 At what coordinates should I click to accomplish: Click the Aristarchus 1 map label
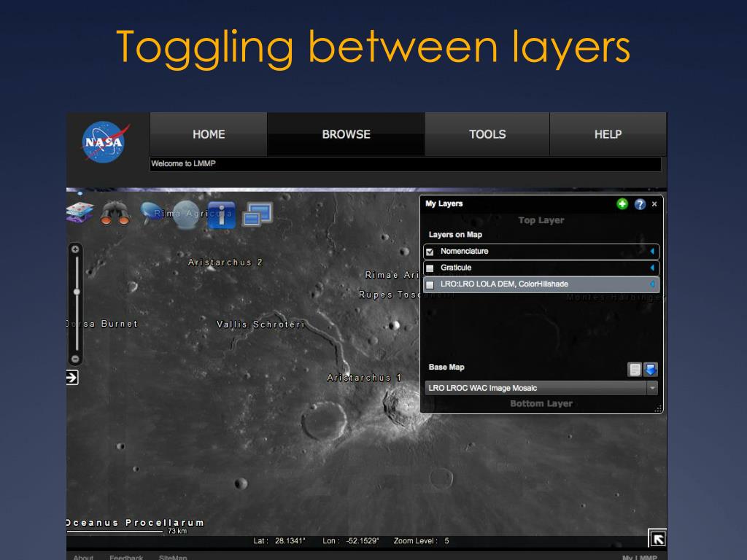(364, 378)
